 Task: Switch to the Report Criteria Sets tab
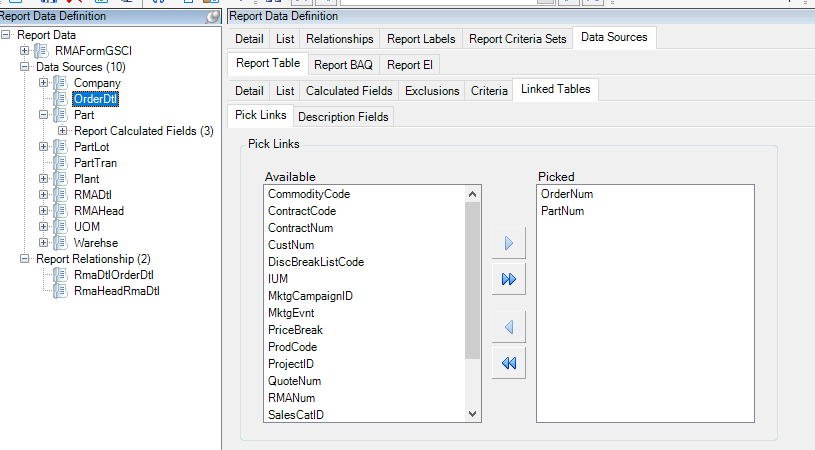click(517, 39)
